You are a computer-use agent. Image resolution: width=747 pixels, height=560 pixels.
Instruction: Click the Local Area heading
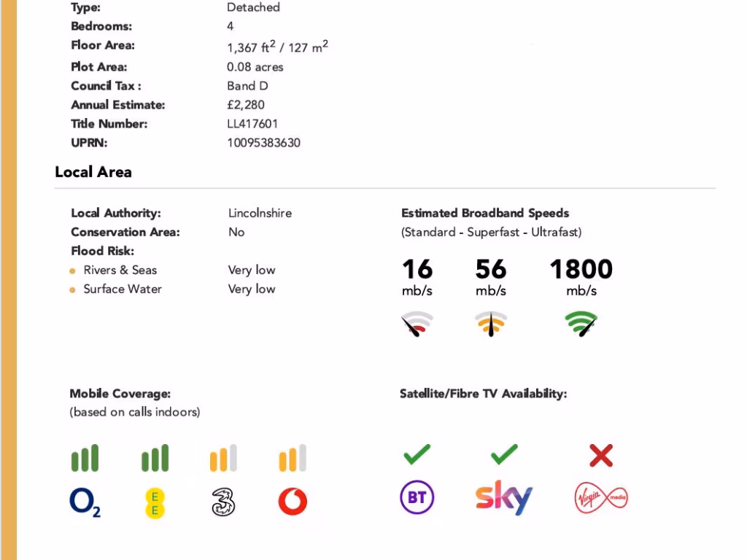(x=93, y=172)
